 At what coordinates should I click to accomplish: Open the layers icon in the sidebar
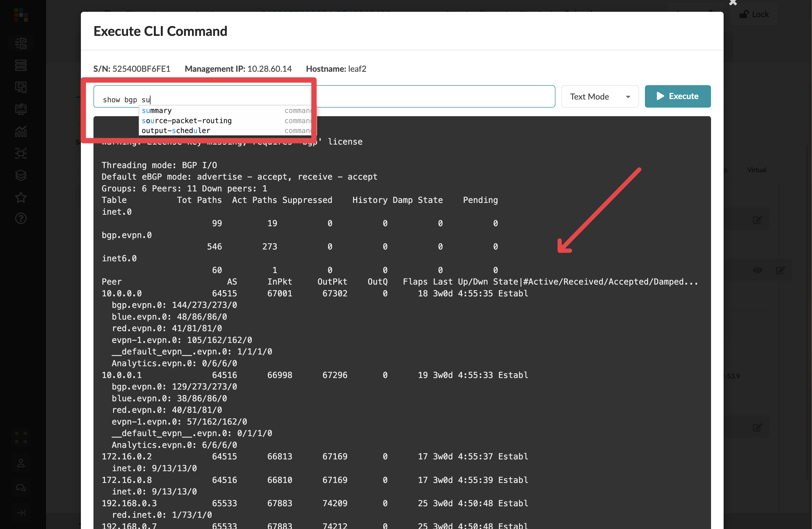tap(20, 175)
